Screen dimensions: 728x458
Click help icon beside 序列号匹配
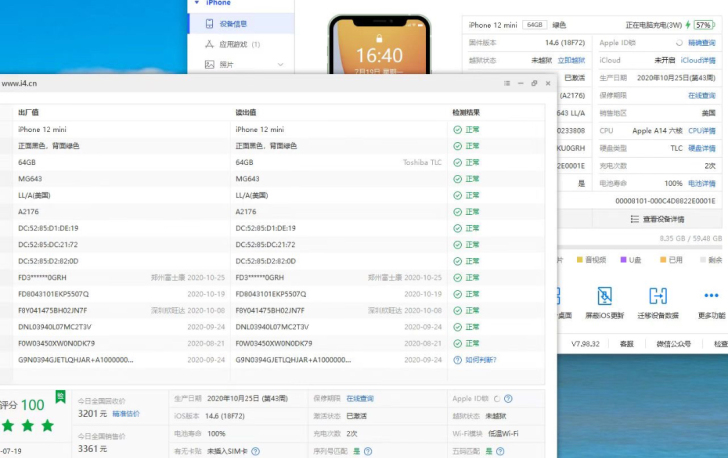(368, 451)
